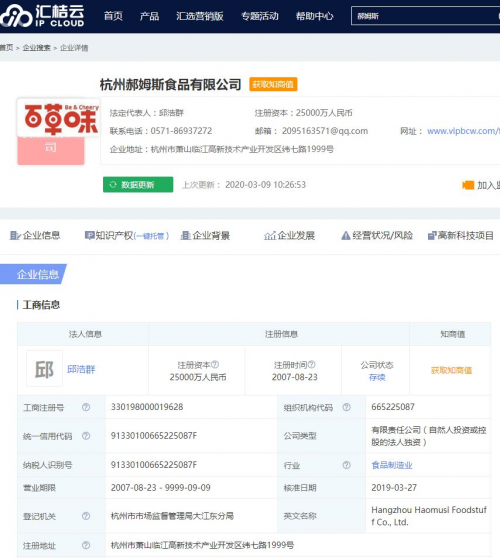Screen dimensions: 500x558
Task: Open the www.vipbcw.com website link
Action: 463,131
